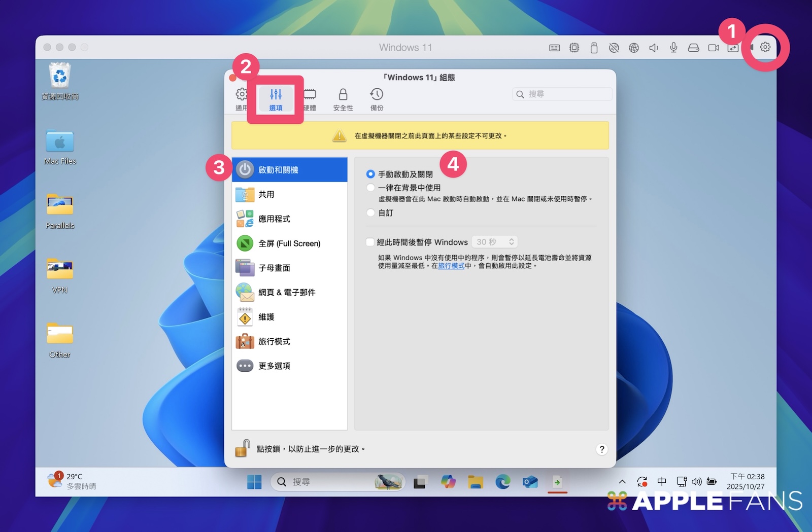Open the microphone settings in the toolbar
Image resolution: width=812 pixels, height=532 pixels.
click(x=673, y=48)
